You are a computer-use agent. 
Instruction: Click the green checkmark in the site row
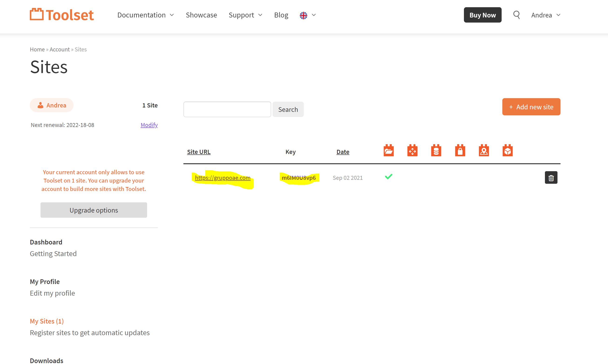388,177
